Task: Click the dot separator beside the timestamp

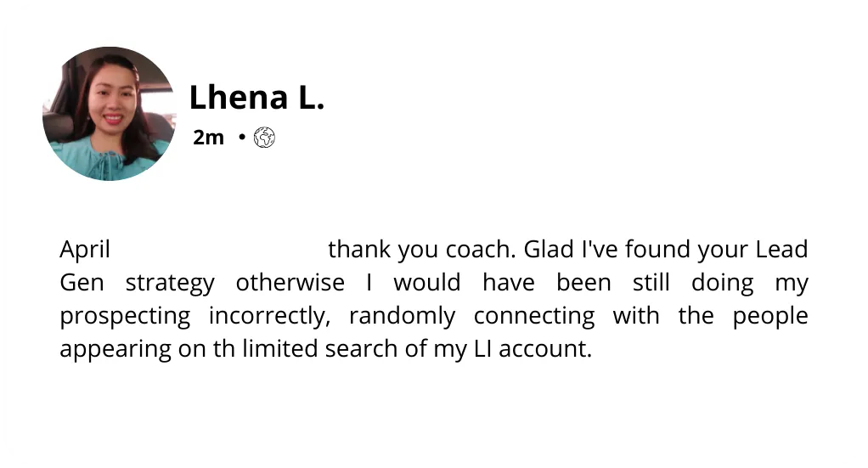Action: (242, 137)
